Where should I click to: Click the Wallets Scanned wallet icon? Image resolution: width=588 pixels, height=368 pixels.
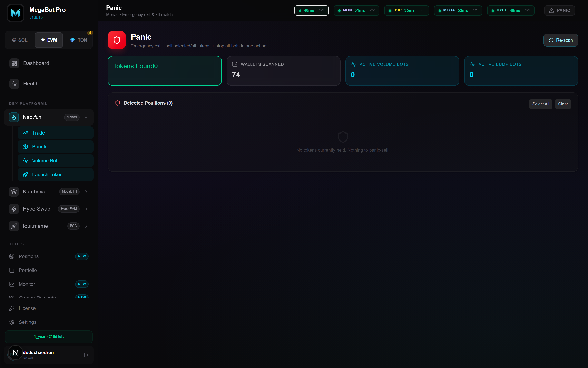[x=235, y=64]
